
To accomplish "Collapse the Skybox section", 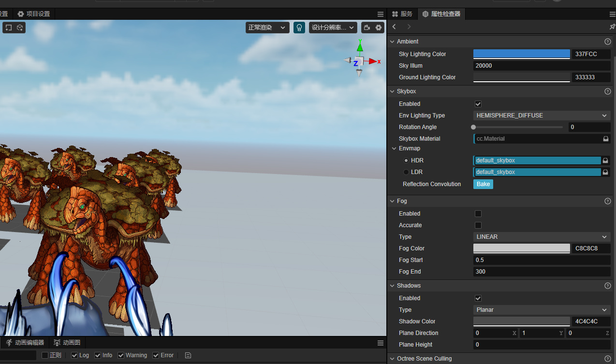I will (x=392, y=91).
